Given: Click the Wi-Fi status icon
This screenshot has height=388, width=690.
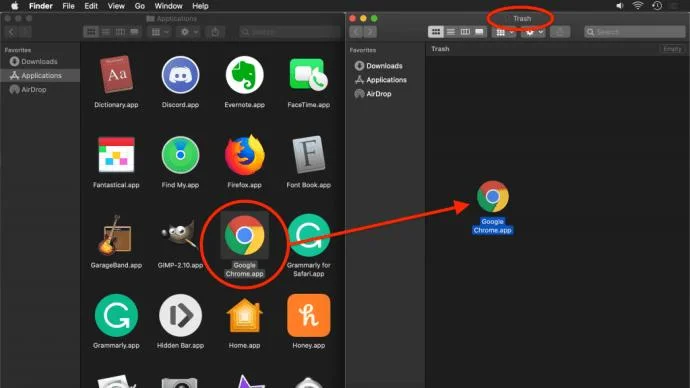Looking at the screenshot, I should (638, 6).
